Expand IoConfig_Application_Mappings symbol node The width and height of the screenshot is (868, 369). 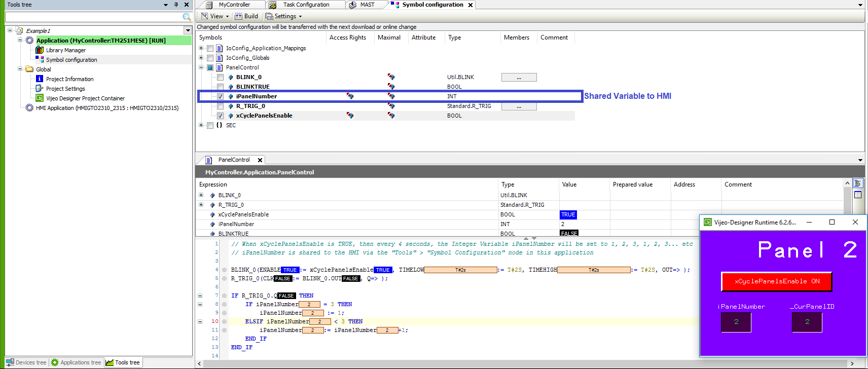click(201, 48)
